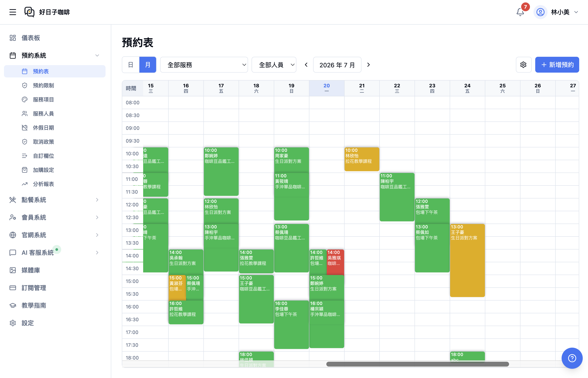Open notifications bell with 7 badge
Image resolution: width=588 pixels, height=378 pixels.
(520, 12)
